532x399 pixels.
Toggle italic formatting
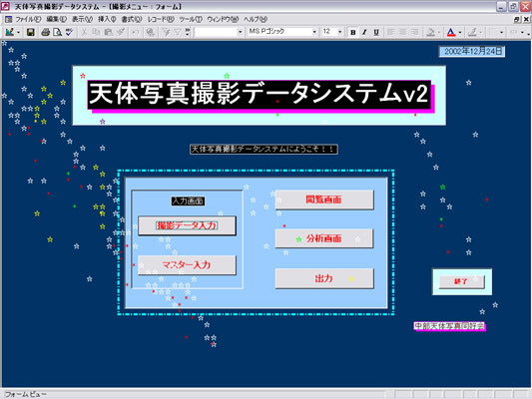pos(364,32)
